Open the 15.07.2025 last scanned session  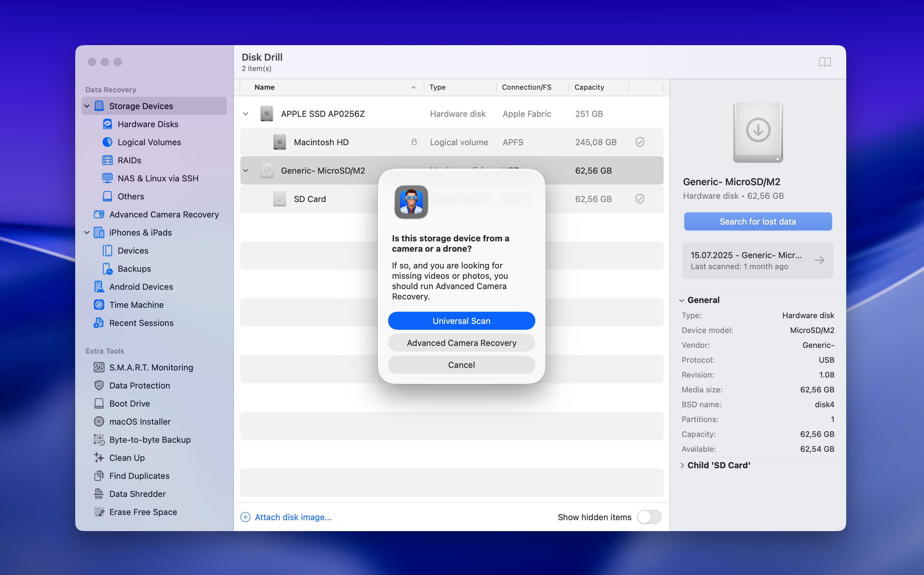(758, 260)
